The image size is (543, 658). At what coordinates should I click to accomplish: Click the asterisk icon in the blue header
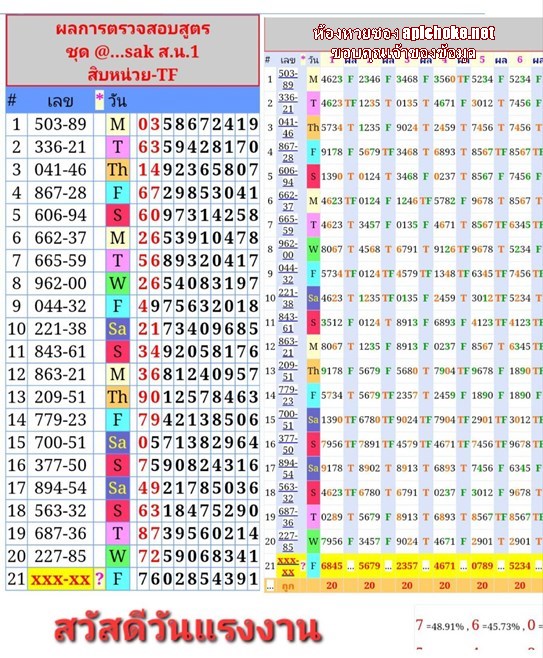coord(99,100)
